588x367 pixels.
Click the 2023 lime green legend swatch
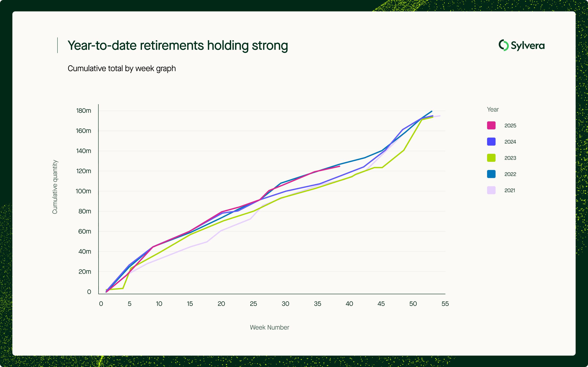point(491,158)
